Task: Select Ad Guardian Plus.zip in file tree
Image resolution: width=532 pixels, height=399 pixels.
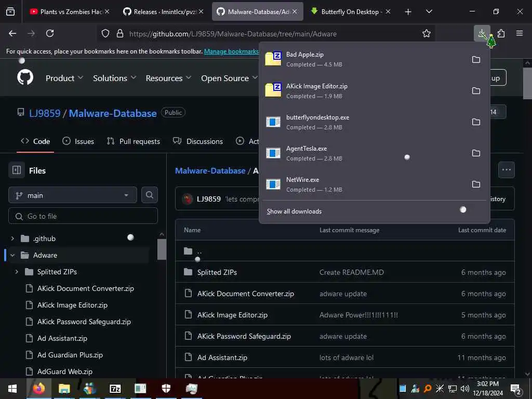Action: (x=70, y=355)
